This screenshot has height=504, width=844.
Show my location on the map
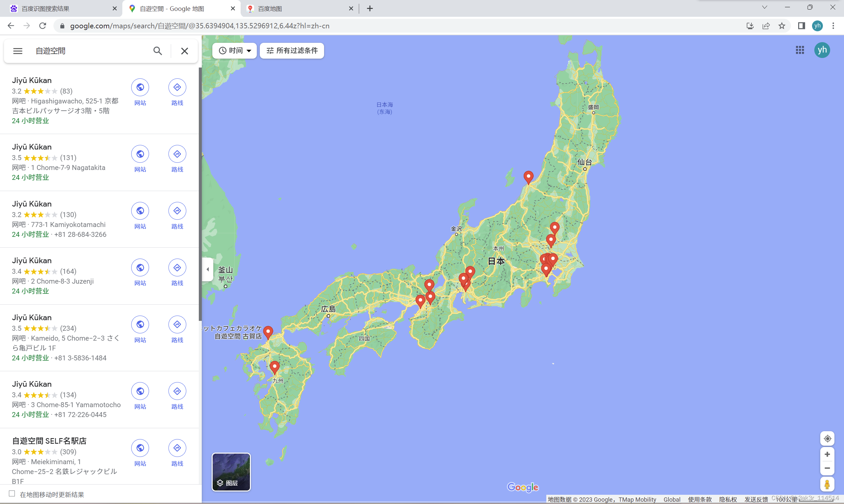pos(827,439)
